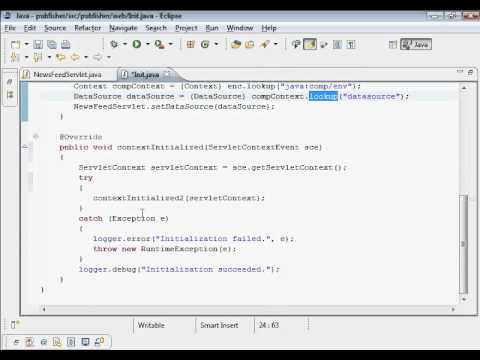Click the Save toolbar icon
The image size is (480, 360).
[x=38, y=44]
